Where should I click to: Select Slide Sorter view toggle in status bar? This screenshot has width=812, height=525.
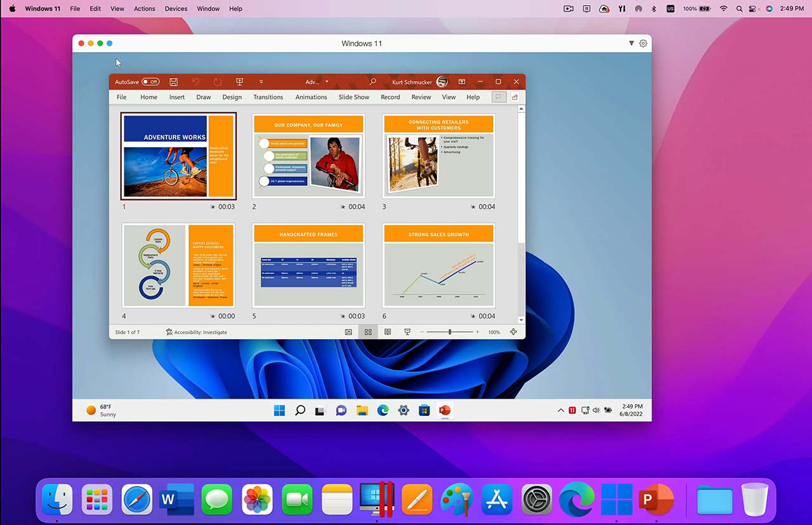click(x=368, y=331)
